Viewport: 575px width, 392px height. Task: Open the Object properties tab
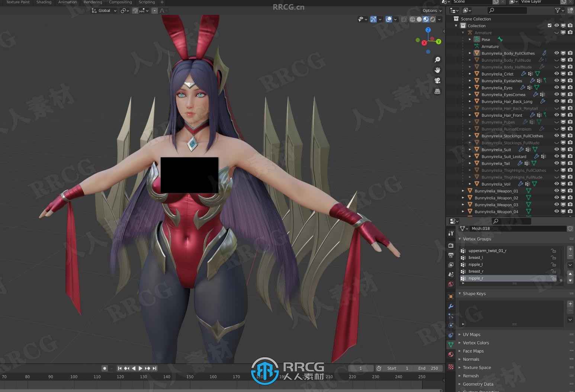(451, 296)
